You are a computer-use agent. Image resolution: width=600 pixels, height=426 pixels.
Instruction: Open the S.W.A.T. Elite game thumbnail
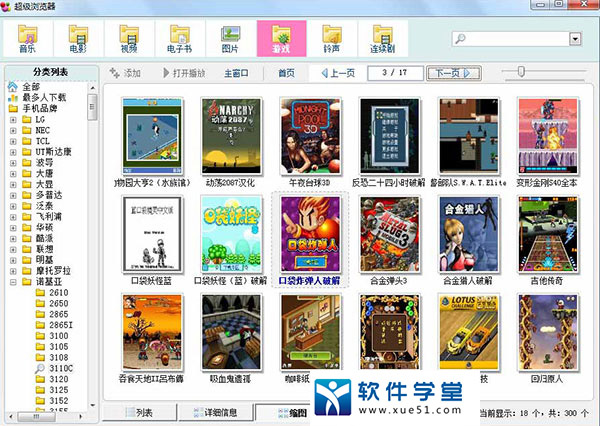pos(469,137)
